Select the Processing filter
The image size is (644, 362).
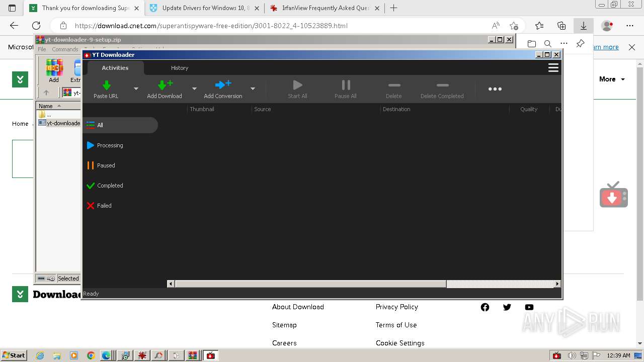tap(120, 145)
